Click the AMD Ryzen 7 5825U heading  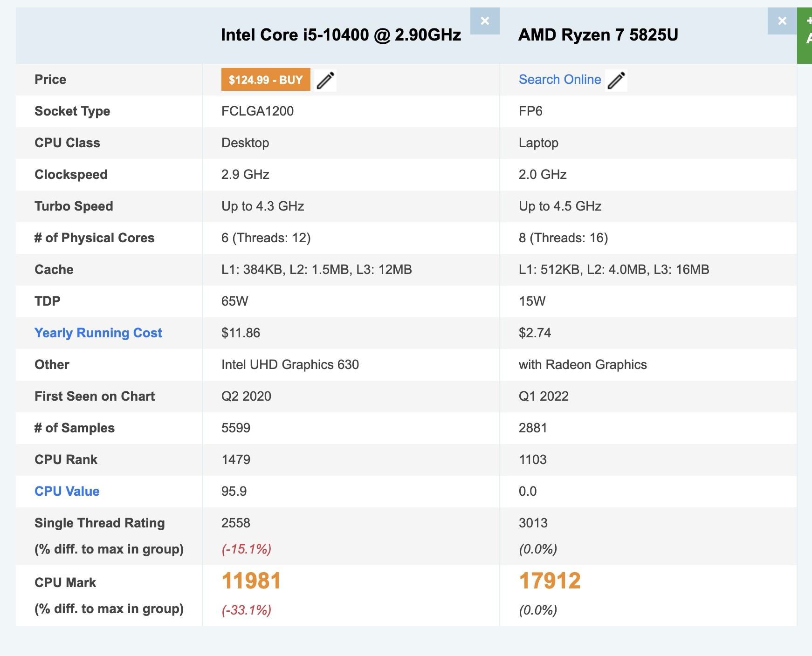(x=598, y=35)
